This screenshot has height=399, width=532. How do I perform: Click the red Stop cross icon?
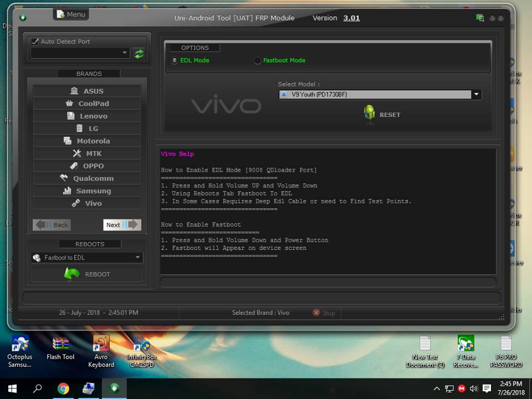[316, 313]
